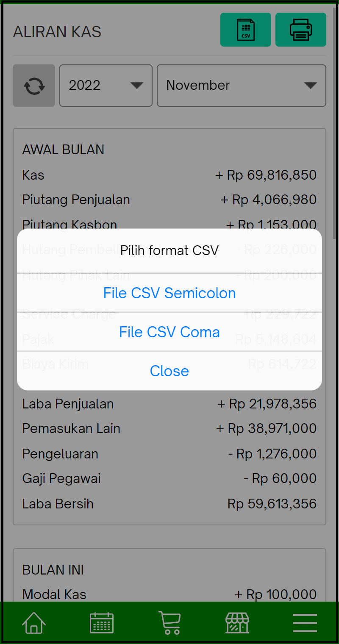Image resolution: width=339 pixels, height=644 pixels.
Task: Refresh the cash flow data
Action: tap(34, 85)
